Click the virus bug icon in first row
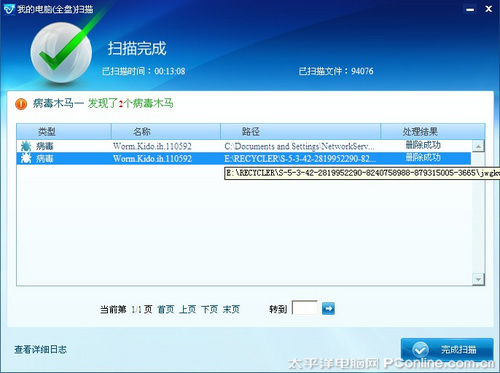Screen dimensions: 500x373 [x=26, y=146]
